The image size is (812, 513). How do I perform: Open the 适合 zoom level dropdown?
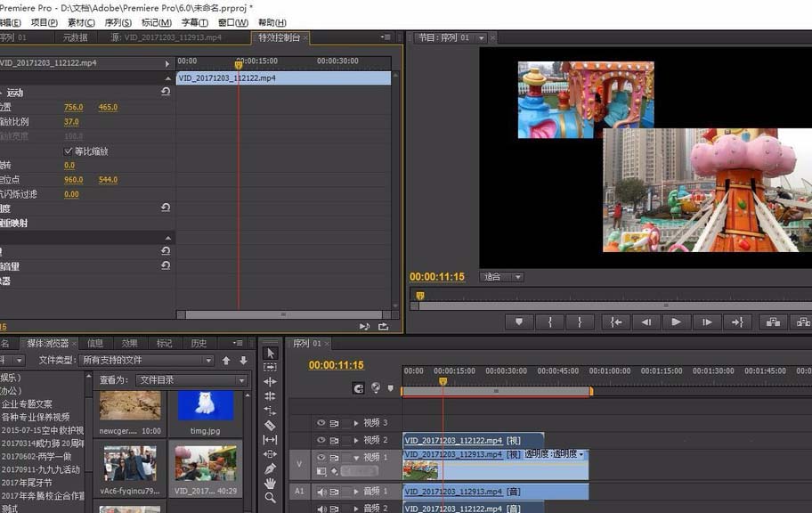[x=501, y=277]
